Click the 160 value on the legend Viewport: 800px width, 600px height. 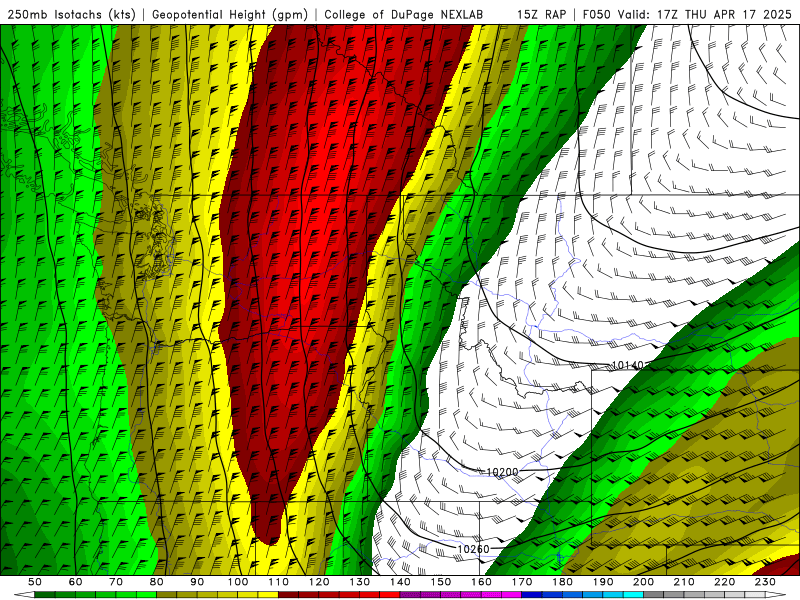tap(482, 582)
